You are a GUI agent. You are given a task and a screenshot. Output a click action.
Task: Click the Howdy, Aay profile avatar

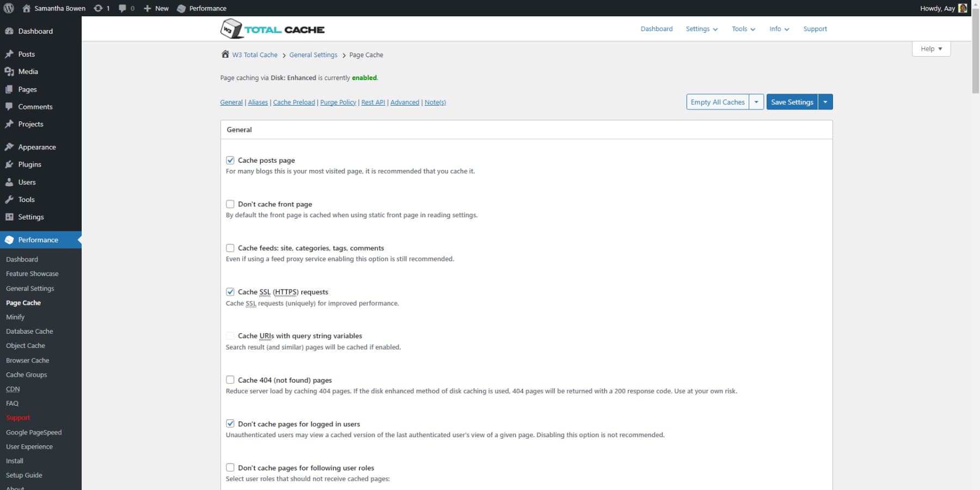(x=963, y=8)
